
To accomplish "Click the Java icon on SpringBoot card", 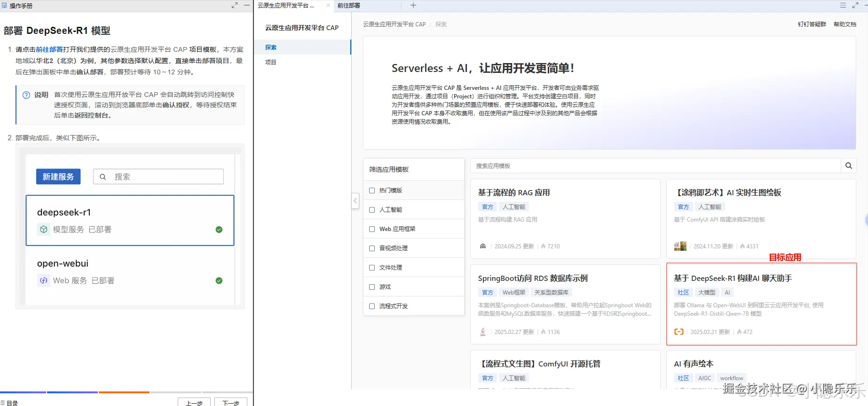I will 483,332.
